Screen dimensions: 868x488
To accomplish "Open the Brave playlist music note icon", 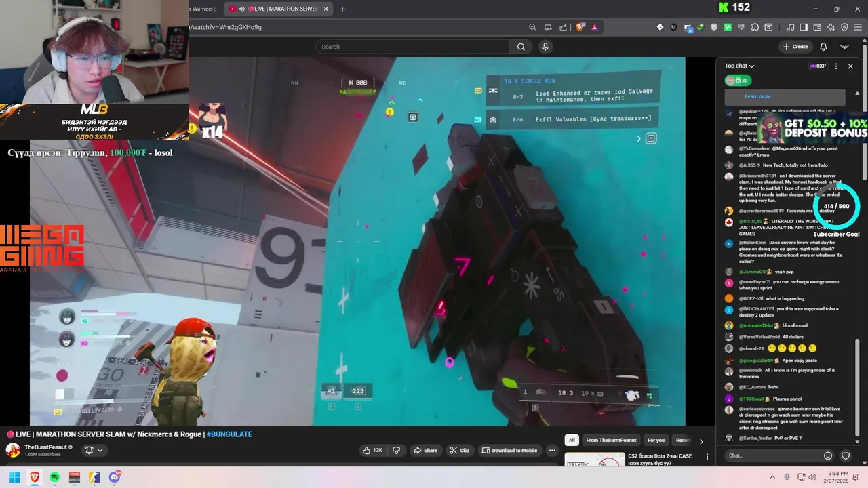I will click(x=790, y=27).
